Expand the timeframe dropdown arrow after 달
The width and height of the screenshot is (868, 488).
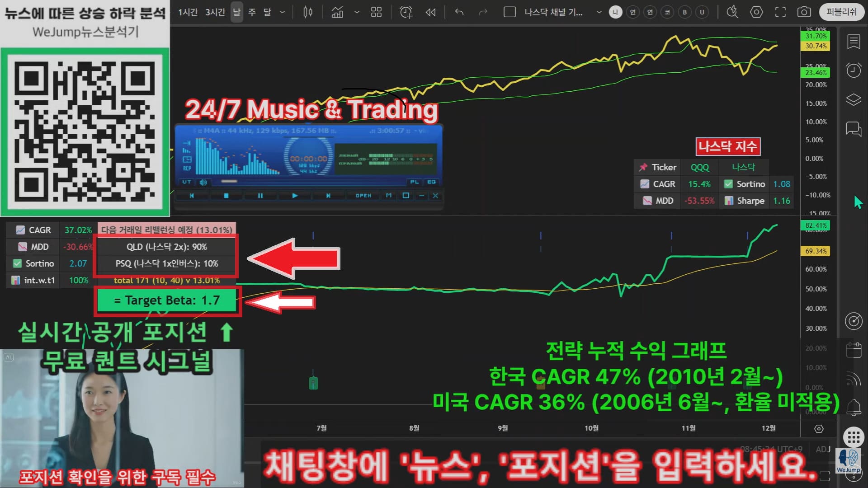pos(283,12)
